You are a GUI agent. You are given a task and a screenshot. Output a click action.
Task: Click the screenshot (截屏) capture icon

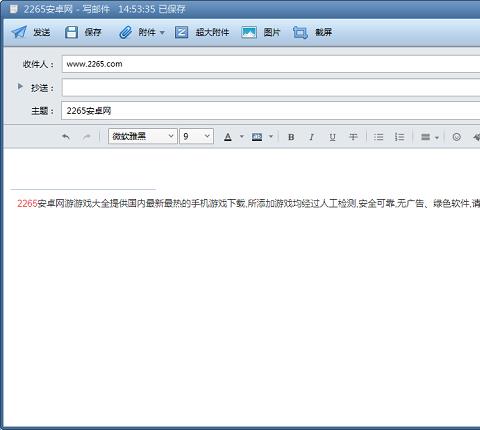[x=300, y=33]
